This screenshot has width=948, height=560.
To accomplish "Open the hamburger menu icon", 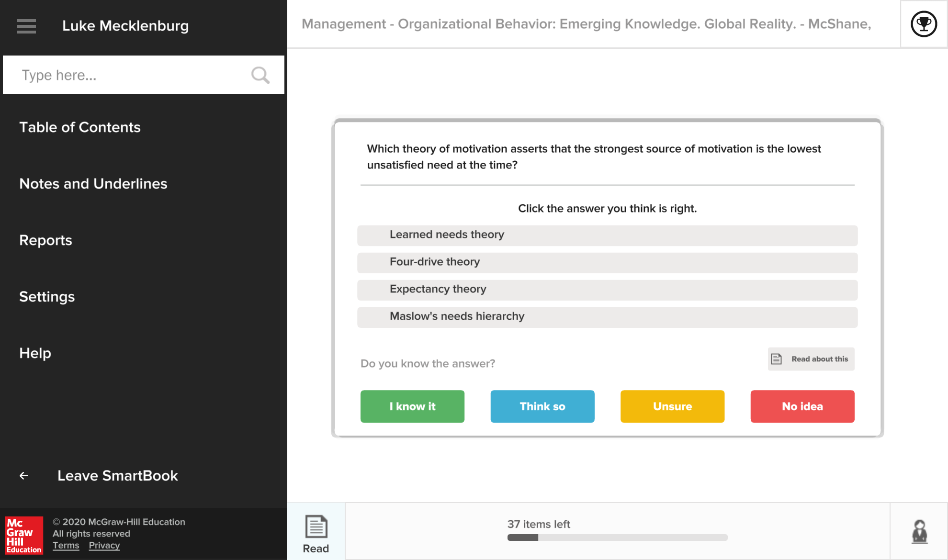I will click(x=26, y=26).
